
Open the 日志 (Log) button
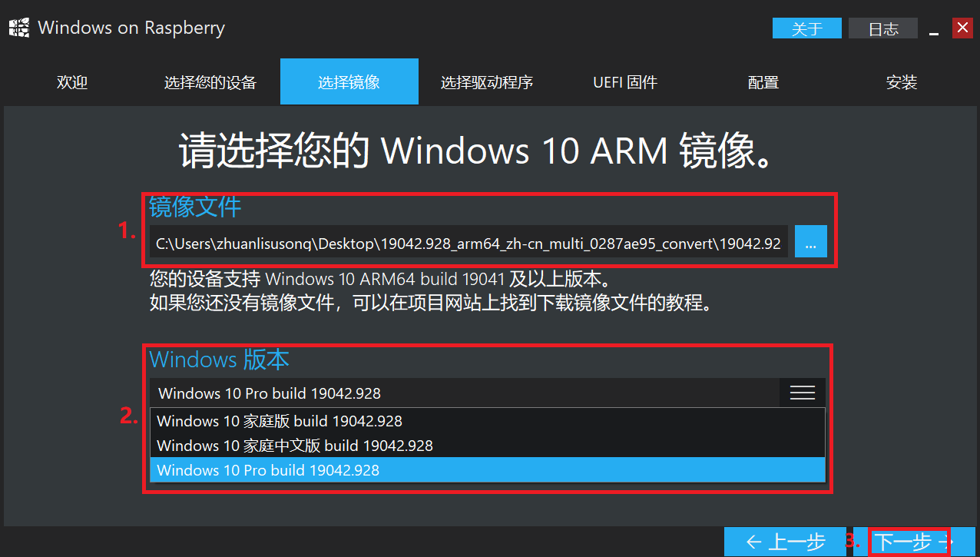tap(883, 28)
